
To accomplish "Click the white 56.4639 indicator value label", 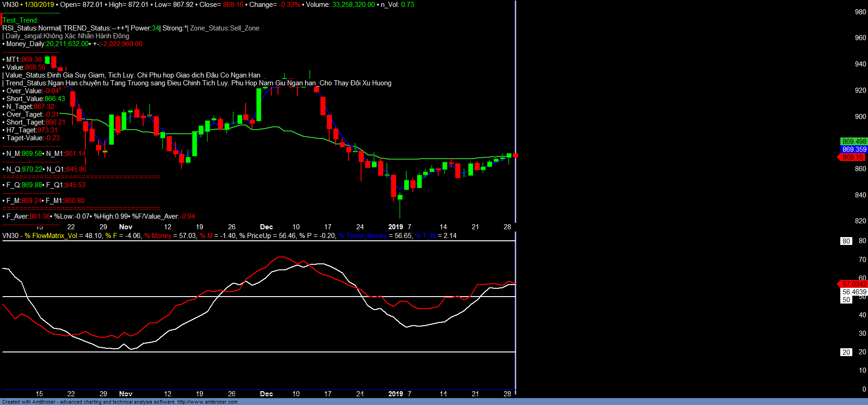I will click(x=854, y=292).
